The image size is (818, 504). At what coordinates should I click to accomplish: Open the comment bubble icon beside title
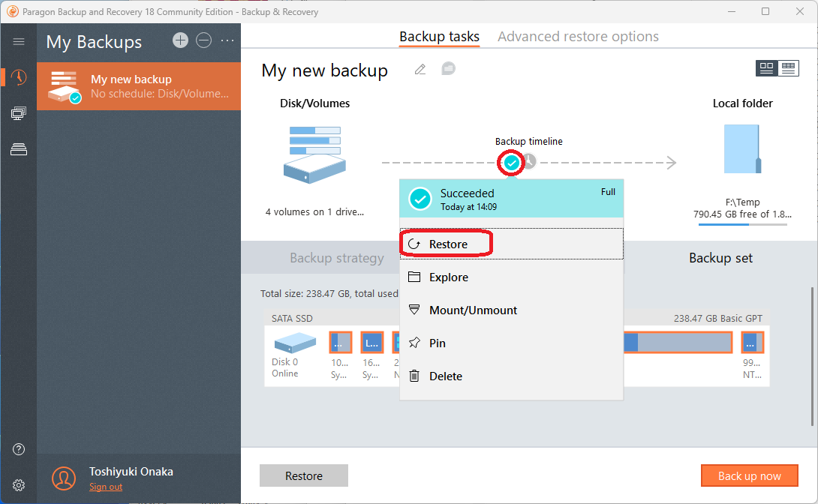448,68
